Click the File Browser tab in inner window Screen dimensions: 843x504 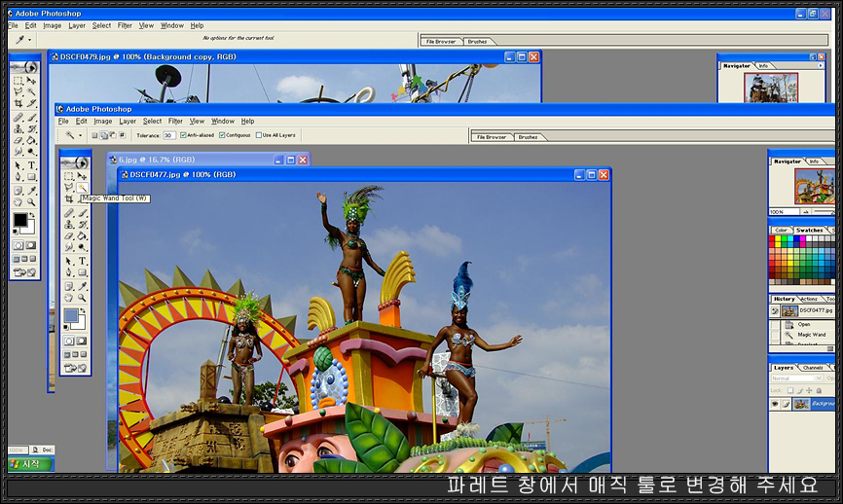pyautogui.click(x=492, y=137)
